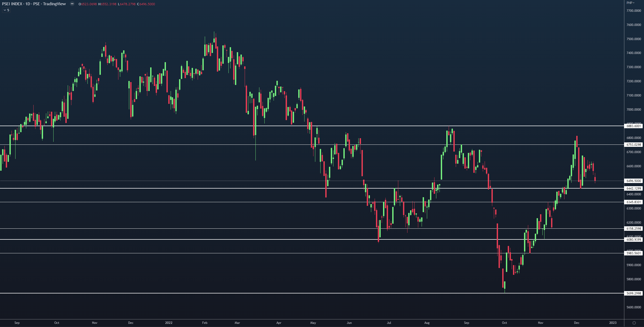Click the 7700.0000 tick on price scale
Viewport: 644px width, 327px height.
633,11
